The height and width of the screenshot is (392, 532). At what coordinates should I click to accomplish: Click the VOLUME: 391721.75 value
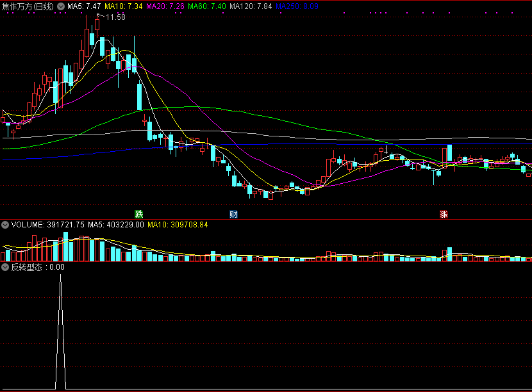48,225
